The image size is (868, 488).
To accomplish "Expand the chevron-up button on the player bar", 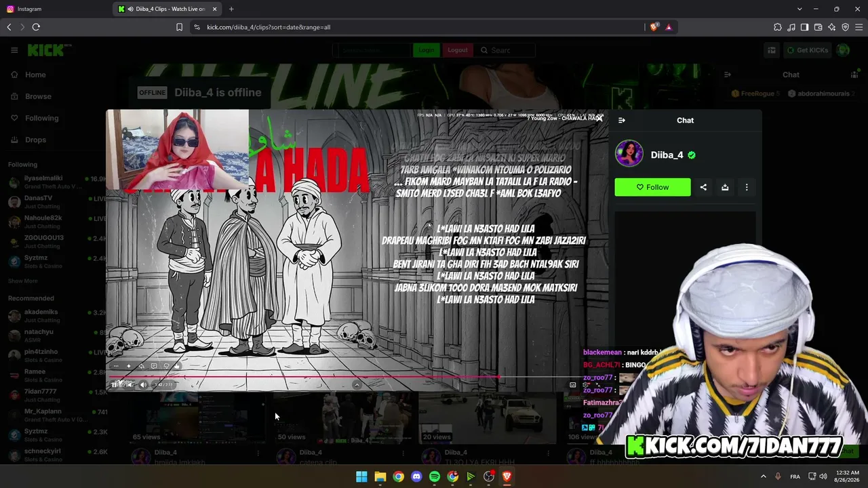I will pos(357,385).
